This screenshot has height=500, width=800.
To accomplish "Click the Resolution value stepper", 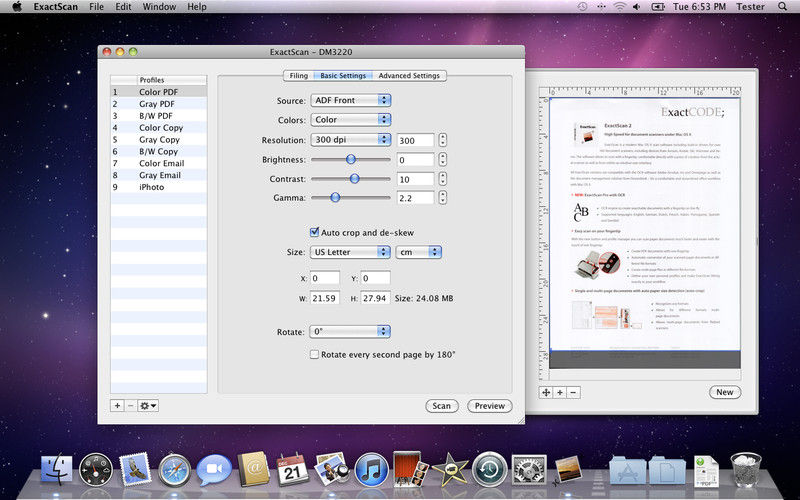I will [x=442, y=140].
